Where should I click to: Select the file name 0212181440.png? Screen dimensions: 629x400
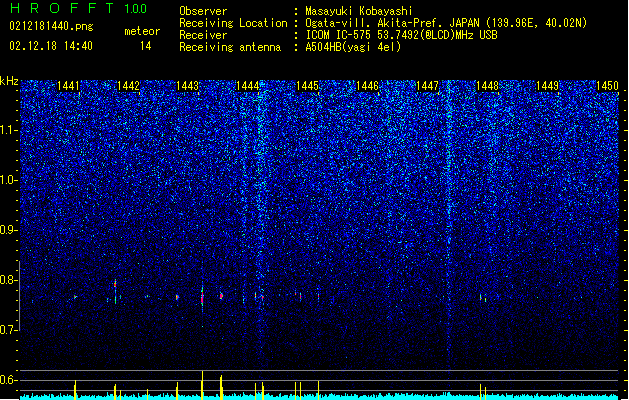click(51, 26)
